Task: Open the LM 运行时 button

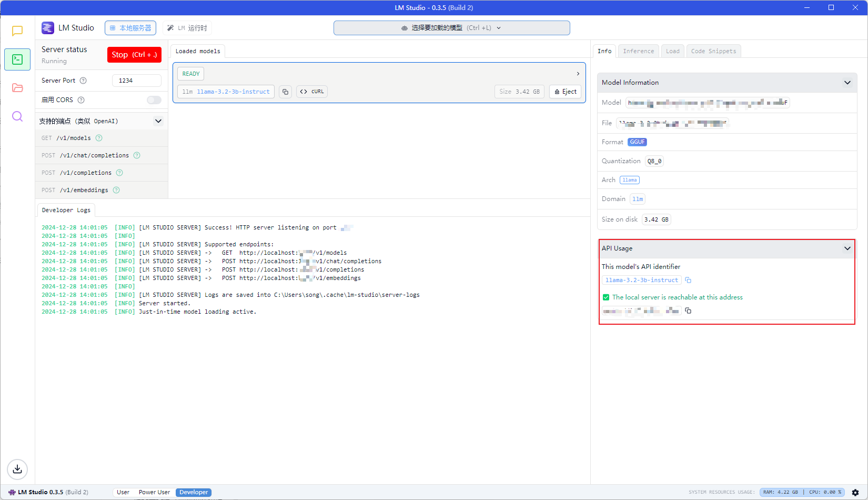Action: pos(187,28)
